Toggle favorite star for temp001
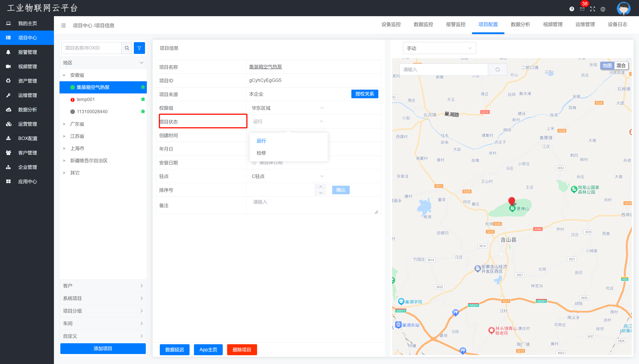This screenshot has width=639, height=364. coord(143,99)
